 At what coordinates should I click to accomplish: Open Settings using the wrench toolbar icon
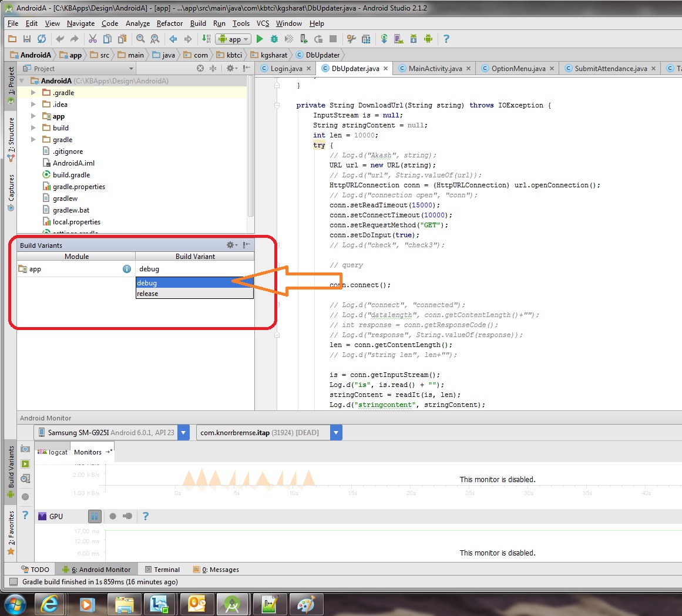[x=351, y=39]
